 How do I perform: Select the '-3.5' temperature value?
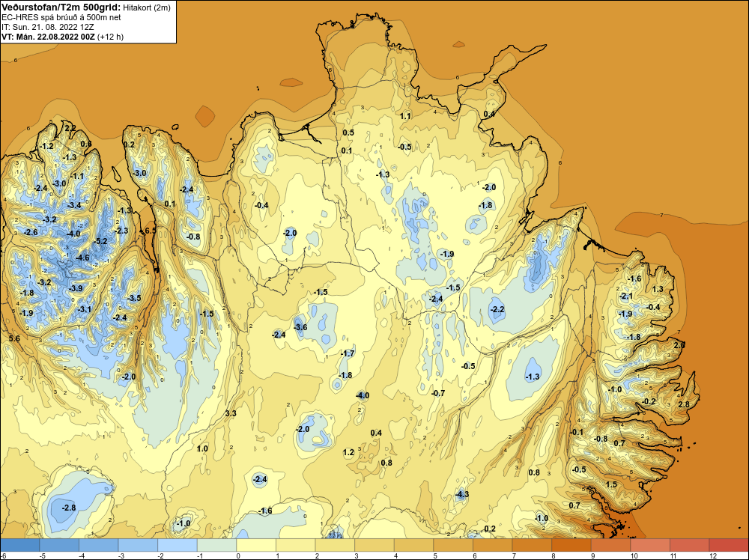(x=135, y=298)
